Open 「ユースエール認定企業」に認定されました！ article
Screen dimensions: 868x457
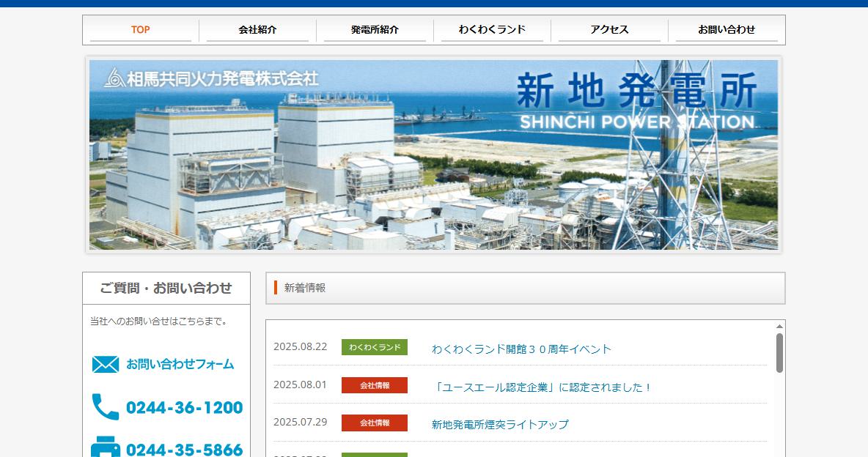[542, 387]
